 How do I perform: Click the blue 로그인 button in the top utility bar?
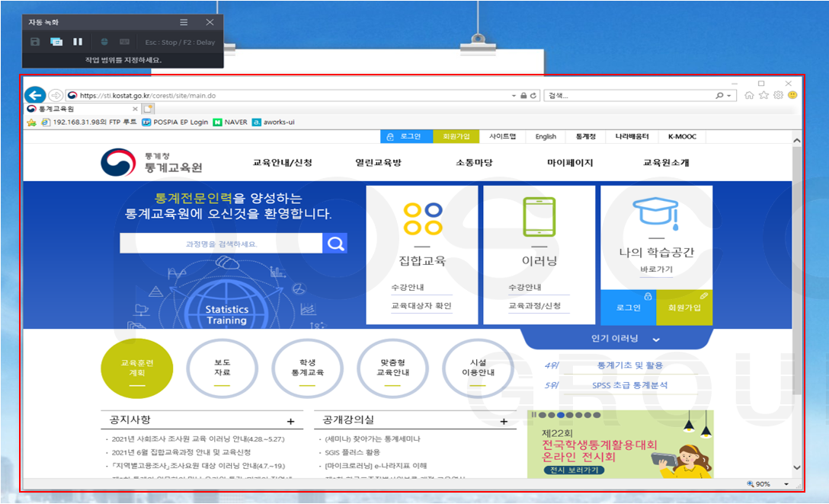pos(406,136)
